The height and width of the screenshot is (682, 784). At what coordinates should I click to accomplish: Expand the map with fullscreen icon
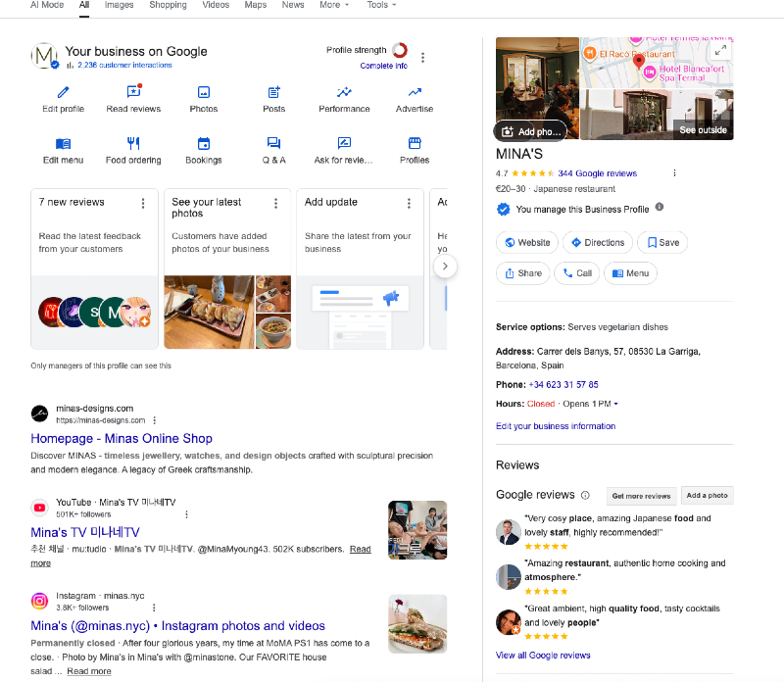click(720, 50)
